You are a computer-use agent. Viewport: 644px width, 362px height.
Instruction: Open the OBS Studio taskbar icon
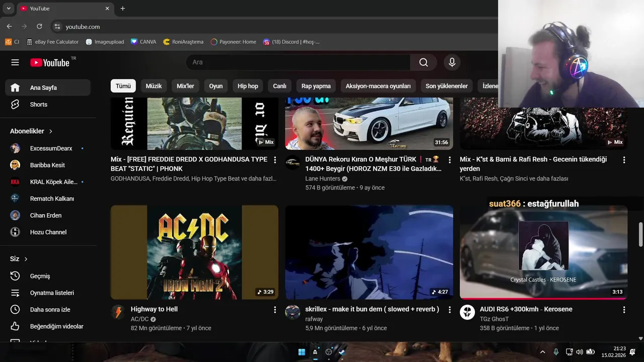329,352
